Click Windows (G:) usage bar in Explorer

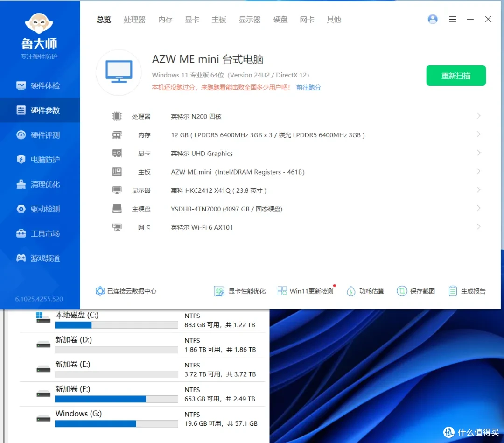click(116, 424)
